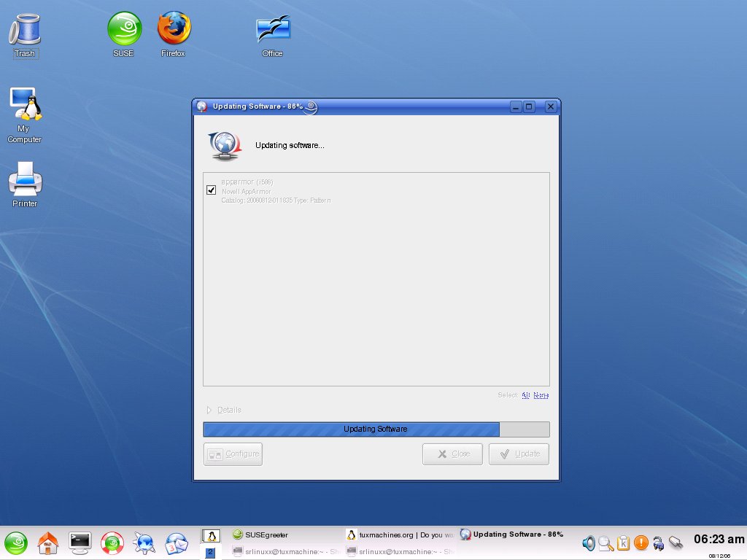This screenshot has height=560, width=747.
Task: Open My Computer desktop icon
Action: [25, 115]
